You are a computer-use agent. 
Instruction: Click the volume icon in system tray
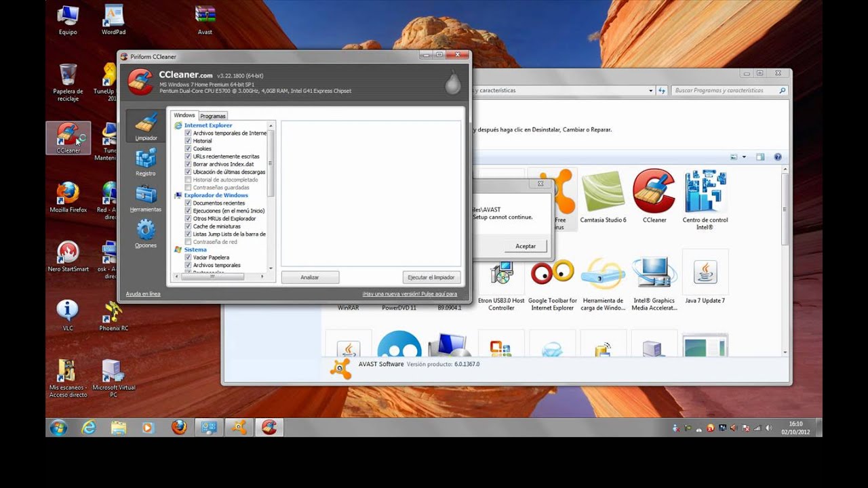[x=768, y=428]
